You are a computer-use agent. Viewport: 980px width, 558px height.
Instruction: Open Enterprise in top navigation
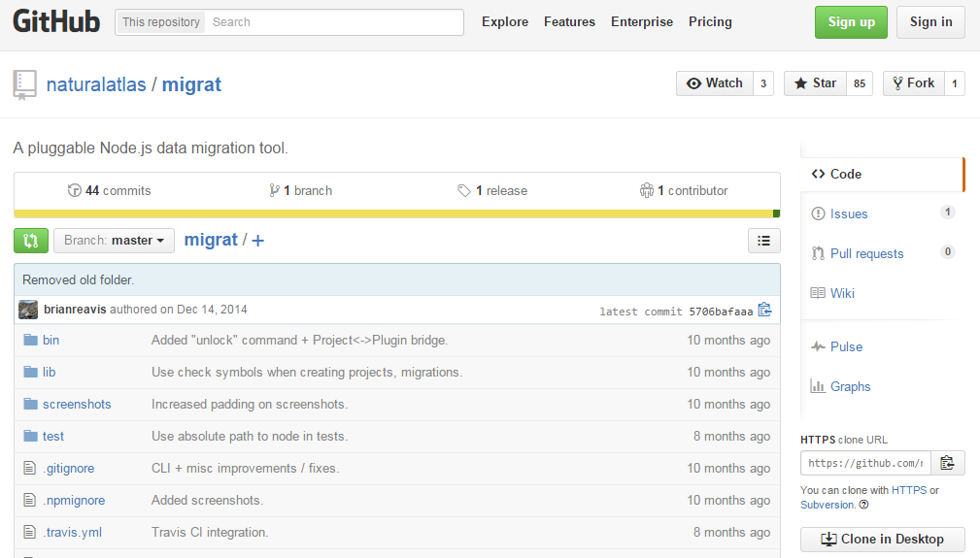click(x=642, y=22)
